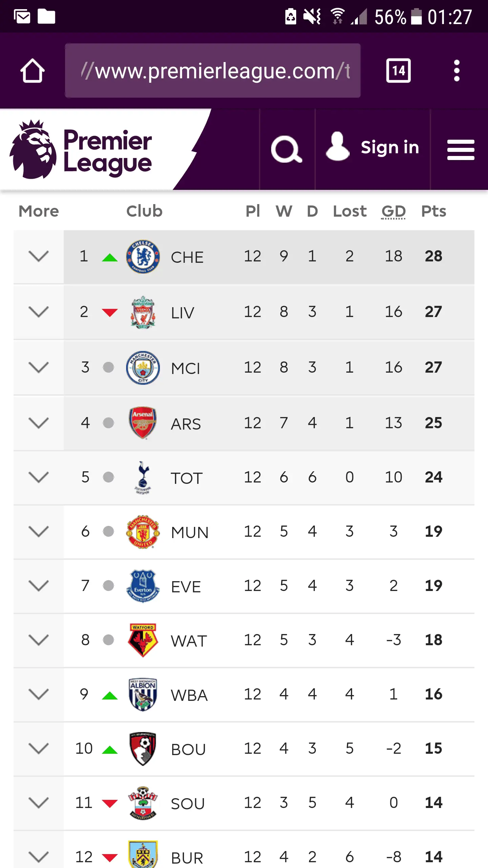This screenshot has width=488, height=868.
Task: Tap the browser URL address bar
Action: (212, 71)
